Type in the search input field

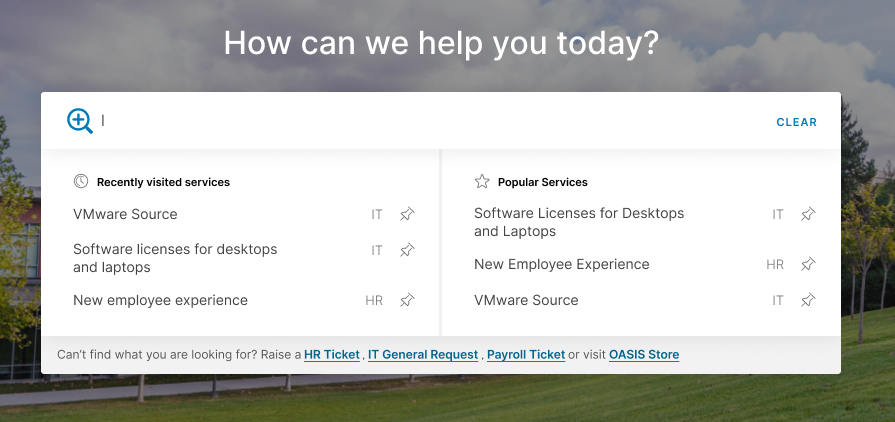click(x=430, y=121)
